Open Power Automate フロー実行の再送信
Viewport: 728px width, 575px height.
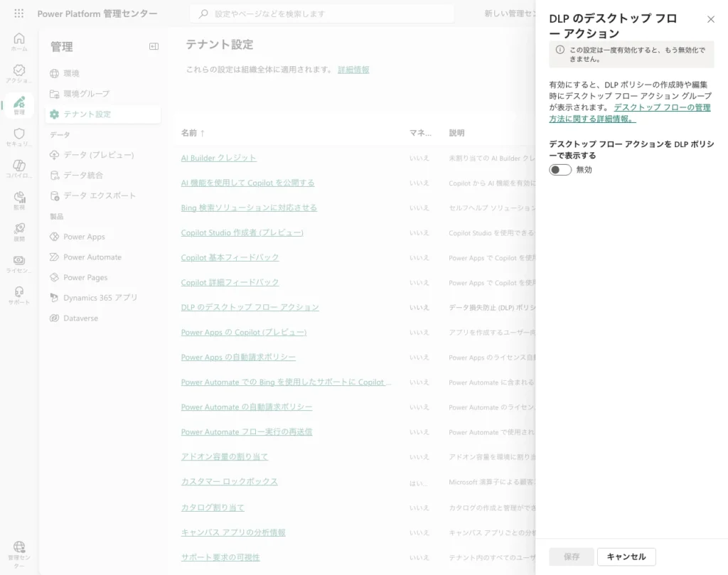(x=247, y=432)
